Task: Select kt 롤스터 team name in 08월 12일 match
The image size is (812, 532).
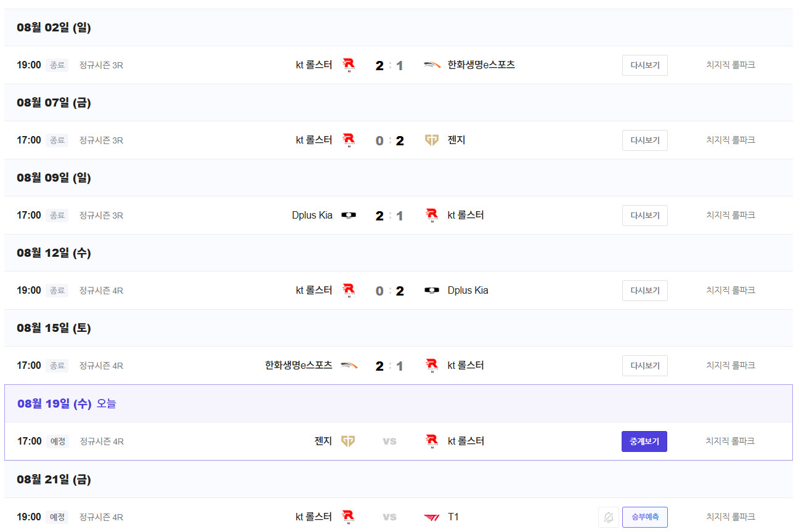Action: pyautogui.click(x=314, y=290)
